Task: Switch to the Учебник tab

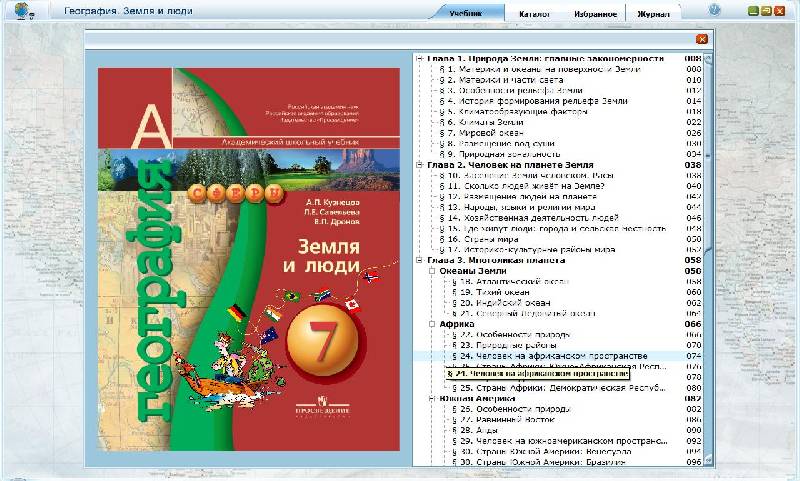Action: pos(465,14)
